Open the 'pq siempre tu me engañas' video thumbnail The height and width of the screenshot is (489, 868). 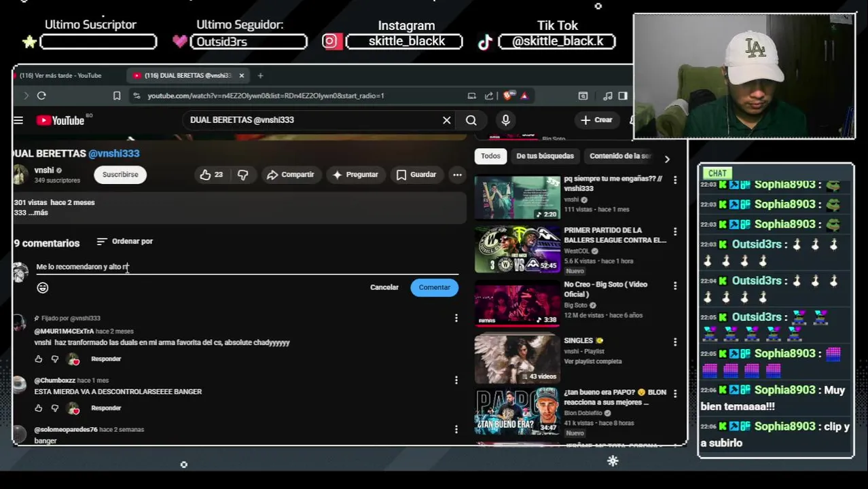518,198
